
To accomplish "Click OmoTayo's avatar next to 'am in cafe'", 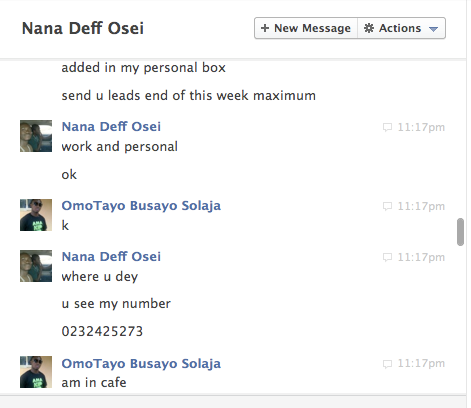I will [36, 372].
